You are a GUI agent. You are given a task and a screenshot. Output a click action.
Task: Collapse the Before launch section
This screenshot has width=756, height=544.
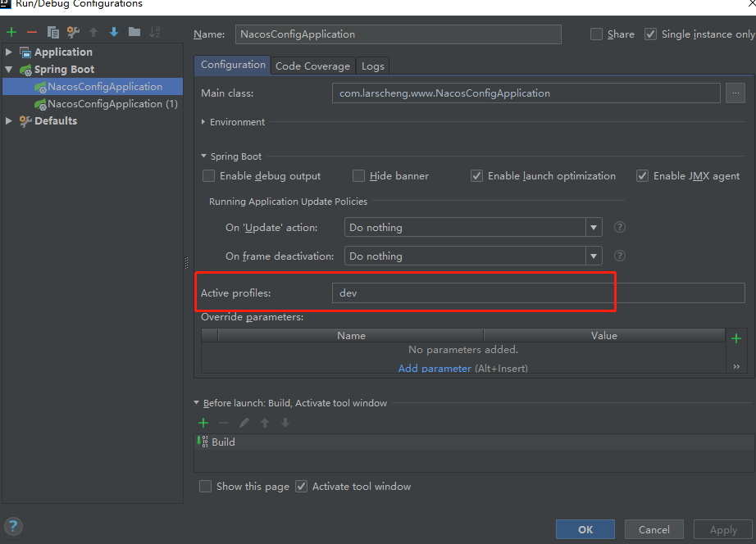[196, 402]
